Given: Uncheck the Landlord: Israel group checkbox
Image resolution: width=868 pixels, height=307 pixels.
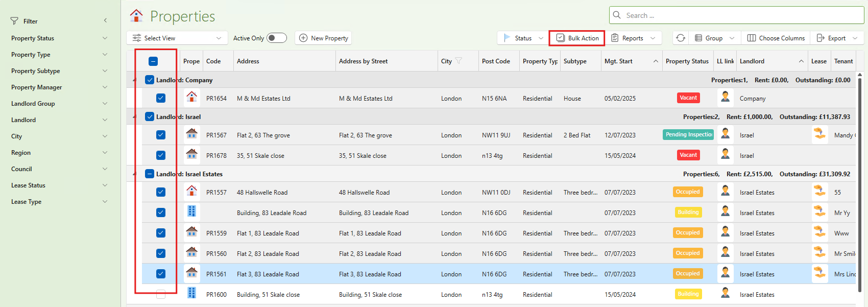Looking at the screenshot, I should click(150, 116).
